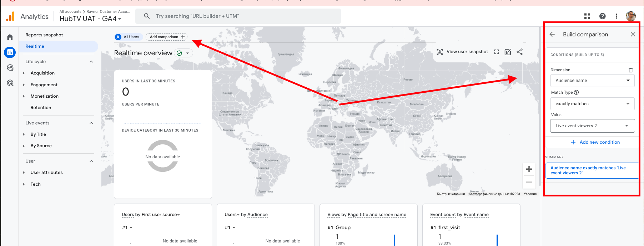Open the three-dot more options menu

point(617,16)
